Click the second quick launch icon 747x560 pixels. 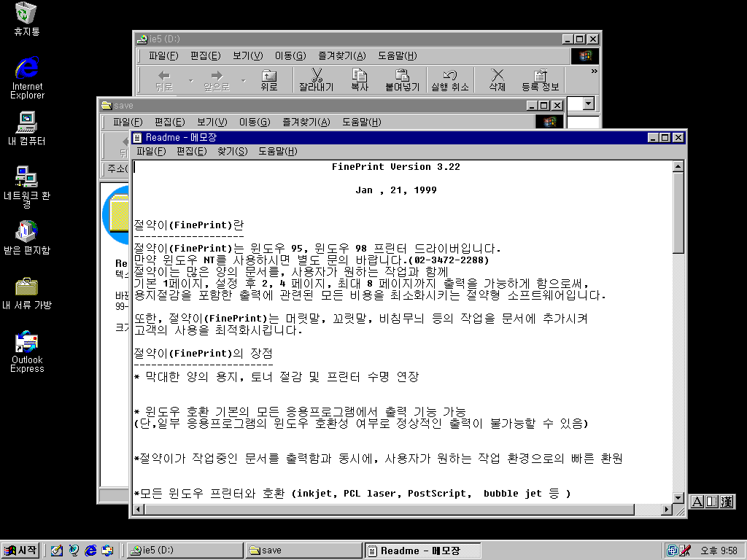tap(74, 551)
